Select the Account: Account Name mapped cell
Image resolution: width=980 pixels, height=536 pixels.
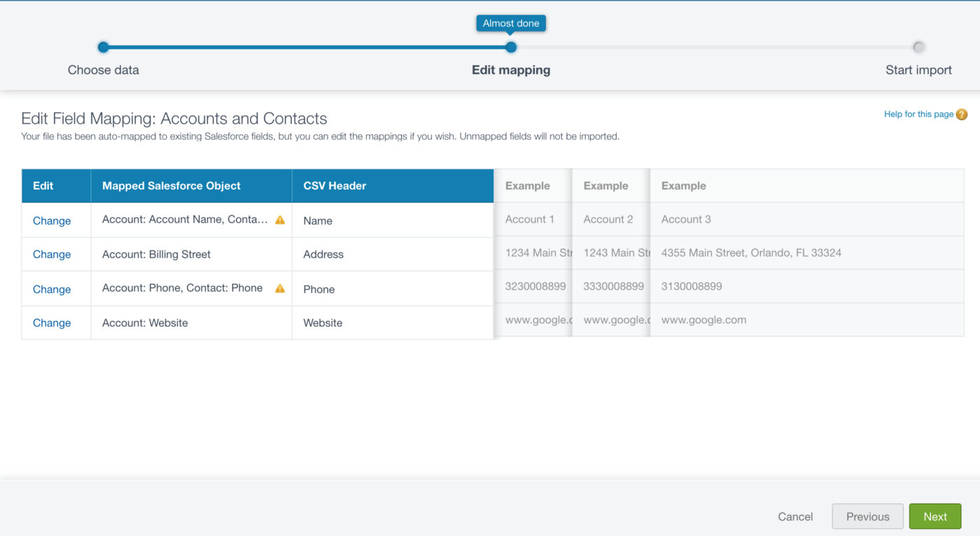(x=191, y=220)
